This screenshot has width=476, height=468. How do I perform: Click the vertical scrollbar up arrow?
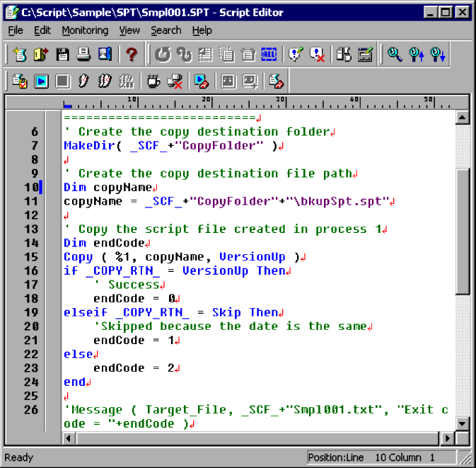[463, 118]
